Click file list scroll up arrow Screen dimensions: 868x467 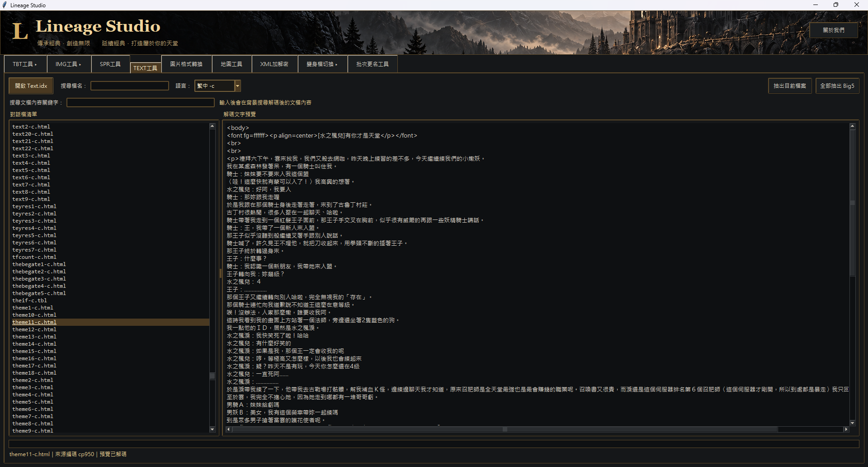pyautogui.click(x=212, y=126)
